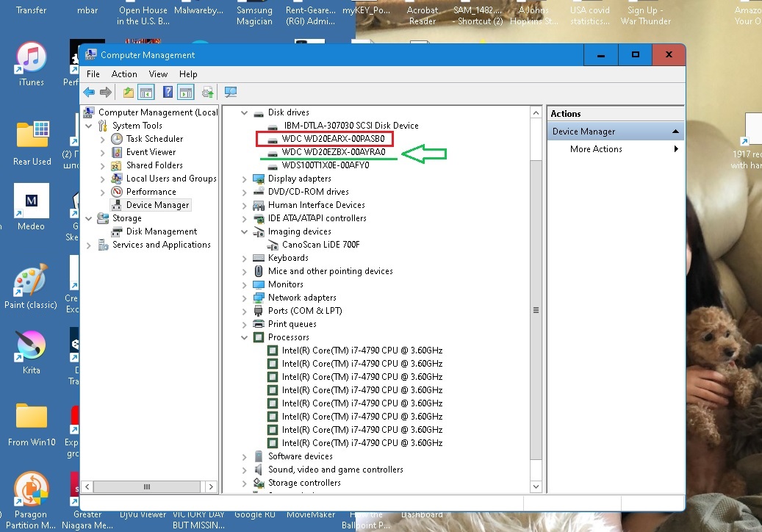Select Task Scheduler in System Tools
The width and height of the screenshot is (762, 532).
[154, 139]
